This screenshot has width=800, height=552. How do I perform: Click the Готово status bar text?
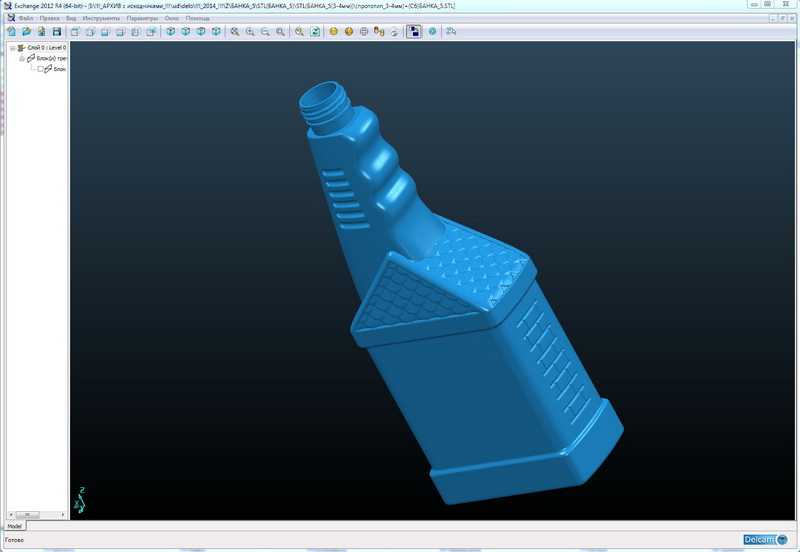point(15,540)
